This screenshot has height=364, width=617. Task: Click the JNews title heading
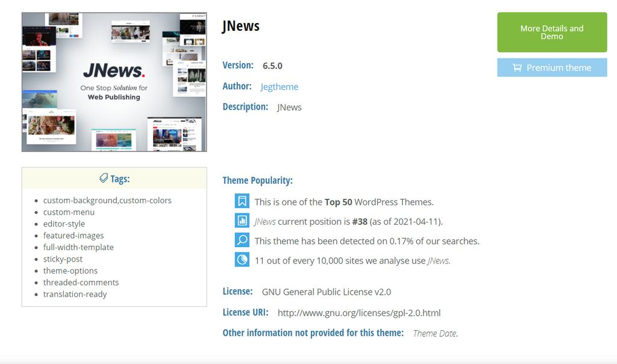[x=240, y=26]
